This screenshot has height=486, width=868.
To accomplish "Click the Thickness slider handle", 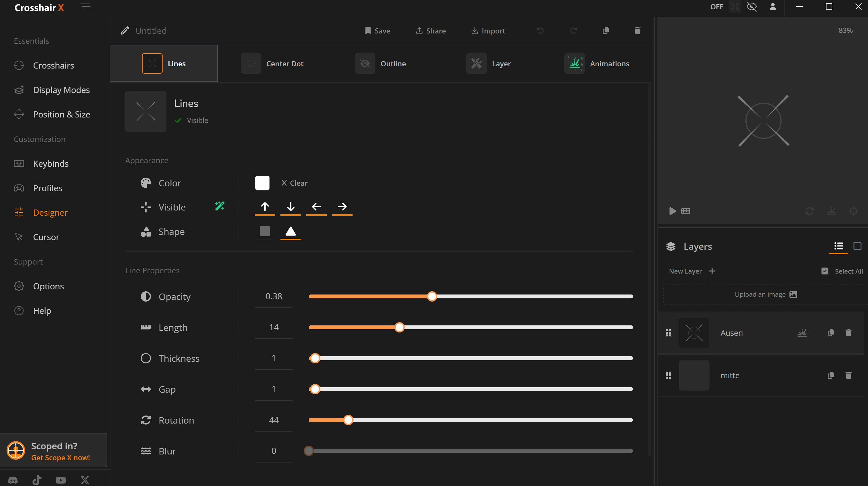I will [x=315, y=358].
